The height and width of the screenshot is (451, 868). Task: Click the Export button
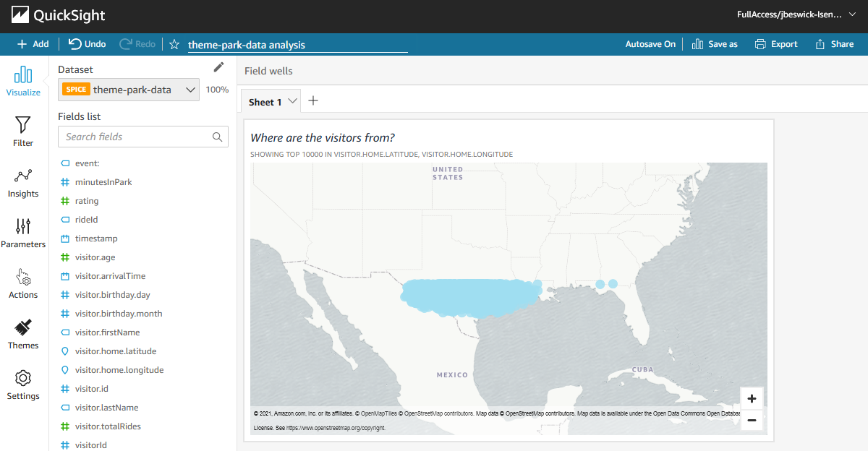776,44
